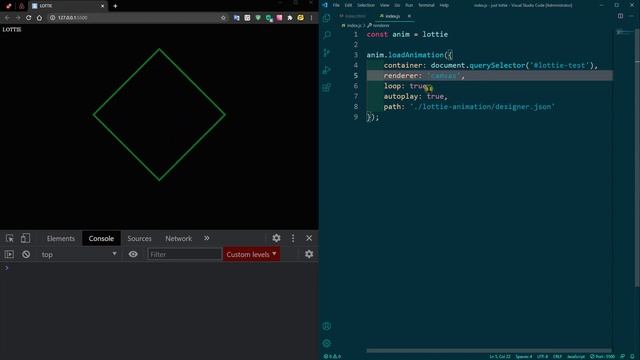Viewport: 640px width, 360px height.
Task: Open VS Code View menu
Action: click(384, 5)
